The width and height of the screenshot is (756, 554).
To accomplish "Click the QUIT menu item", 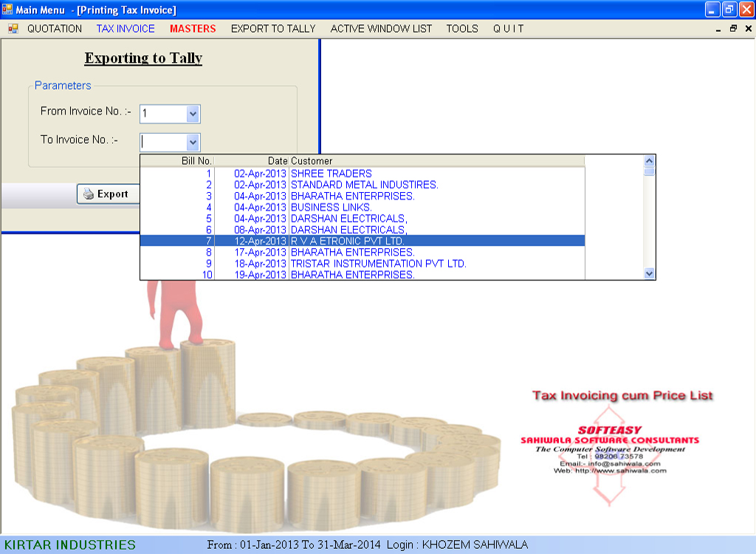I will pos(508,29).
